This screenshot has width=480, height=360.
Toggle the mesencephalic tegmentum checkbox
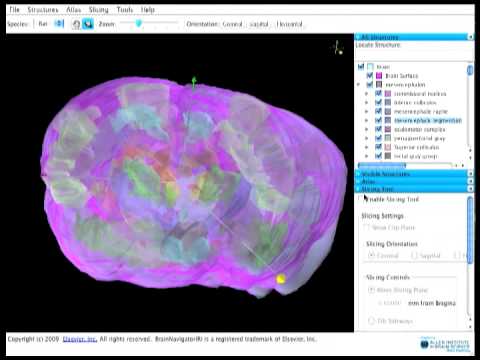[378, 120]
